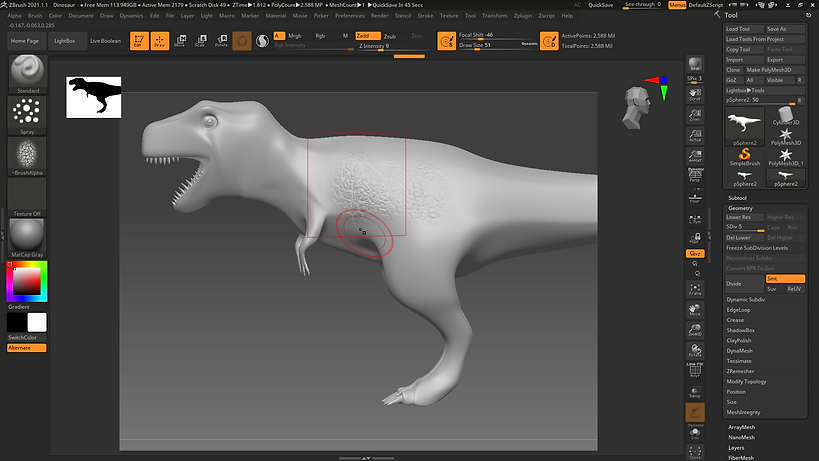Activate the Draw mode button

click(x=160, y=41)
